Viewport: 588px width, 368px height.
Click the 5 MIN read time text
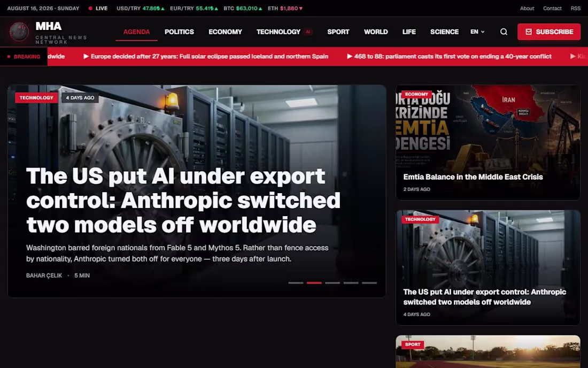tap(82, 275)
